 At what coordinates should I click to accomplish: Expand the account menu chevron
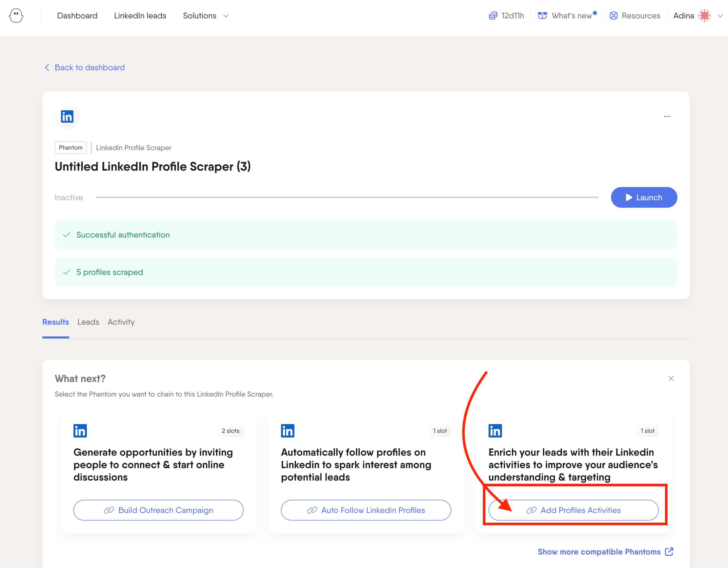point(720,16)
